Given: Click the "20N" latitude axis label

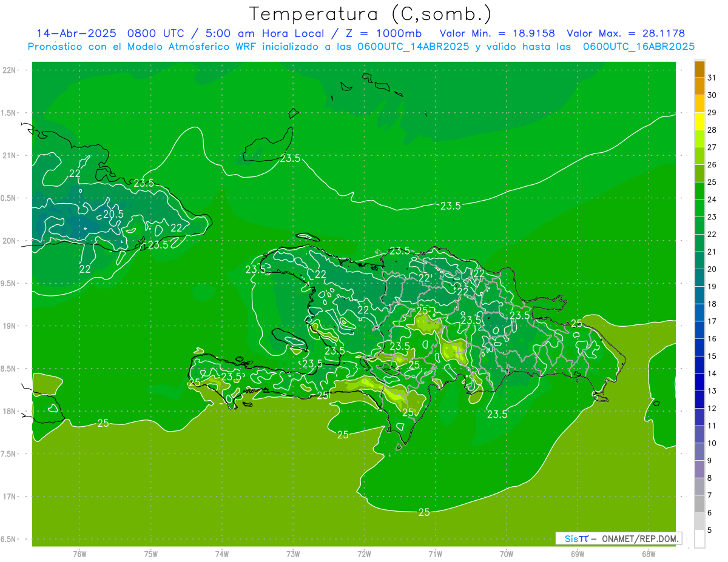Looking at the screenshot, I should click(x=9, y=241).
